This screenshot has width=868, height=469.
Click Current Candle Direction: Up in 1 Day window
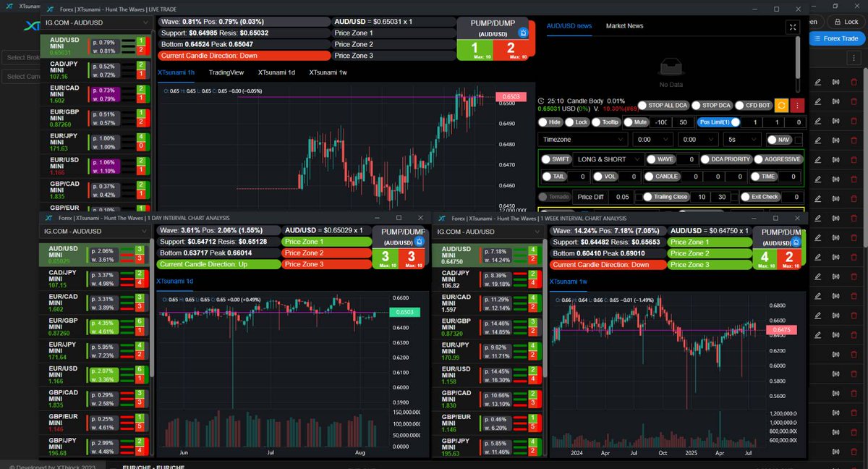click(x=217, y=264)
